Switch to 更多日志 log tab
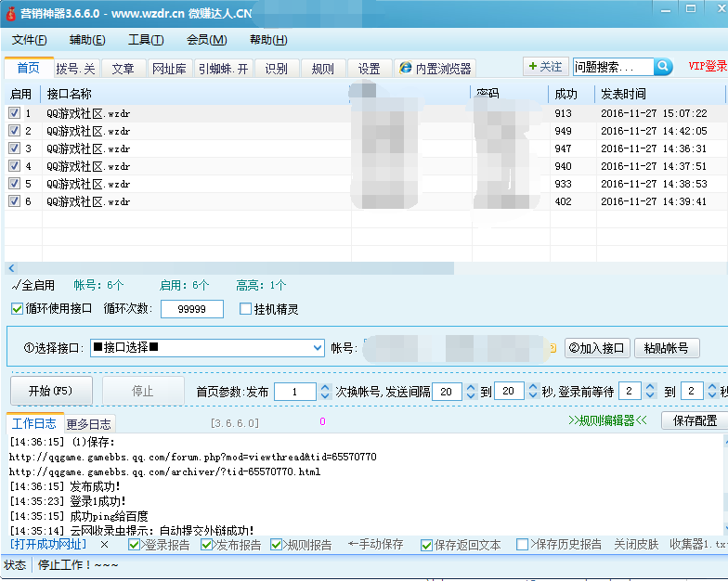 tap(89, 423)
